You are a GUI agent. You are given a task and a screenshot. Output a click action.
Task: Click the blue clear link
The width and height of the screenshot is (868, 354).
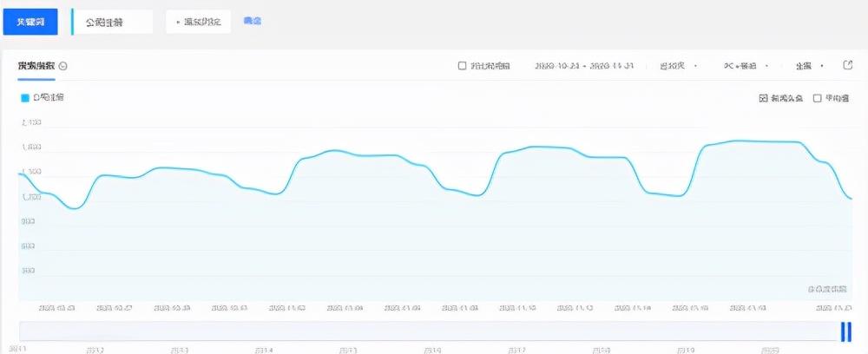(252, 21)
